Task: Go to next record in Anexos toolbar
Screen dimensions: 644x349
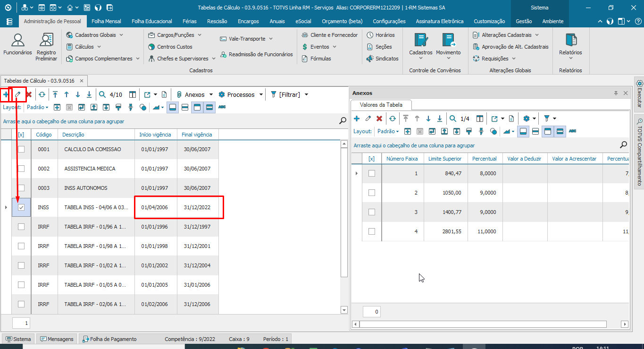Action: point(428,119)
